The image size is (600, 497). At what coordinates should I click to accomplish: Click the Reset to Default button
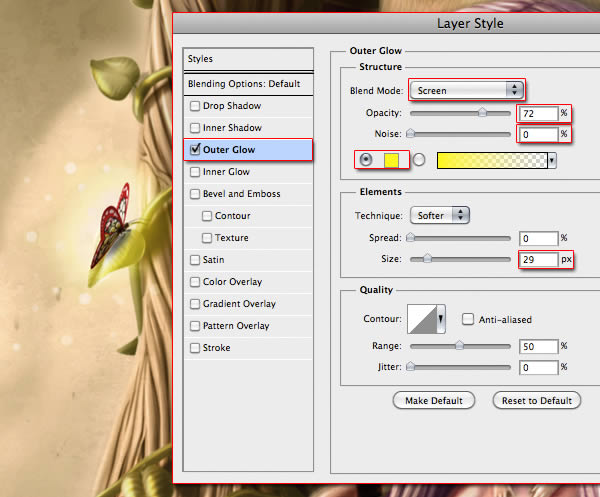(x=536, y=401)
